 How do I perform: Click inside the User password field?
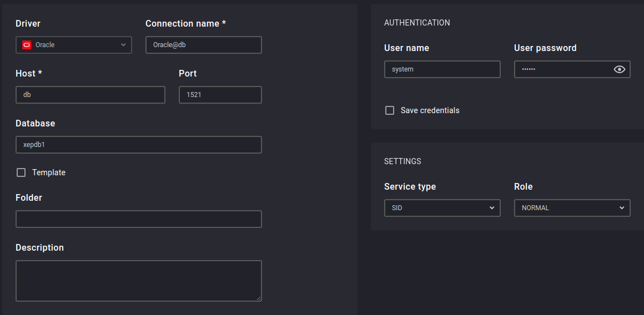point(561,69)
